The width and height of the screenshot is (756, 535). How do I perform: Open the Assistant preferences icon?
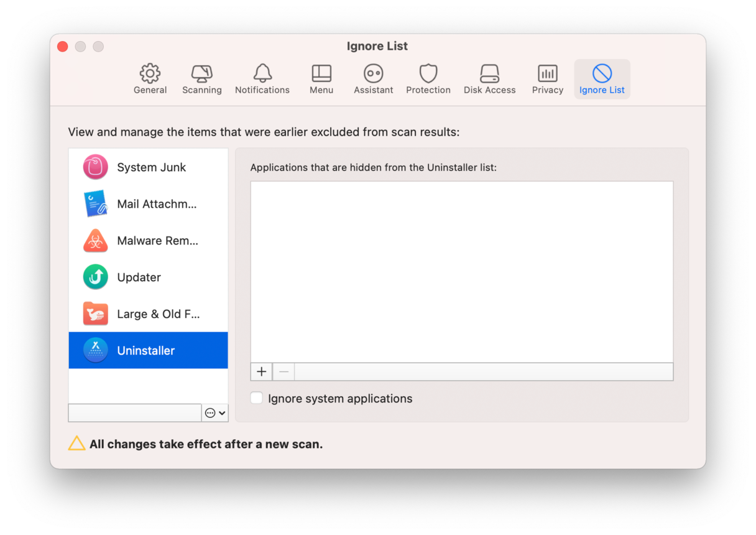373,73
